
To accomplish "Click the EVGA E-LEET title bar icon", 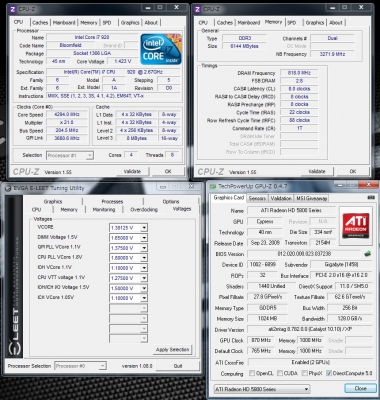I will coord(8,188).
